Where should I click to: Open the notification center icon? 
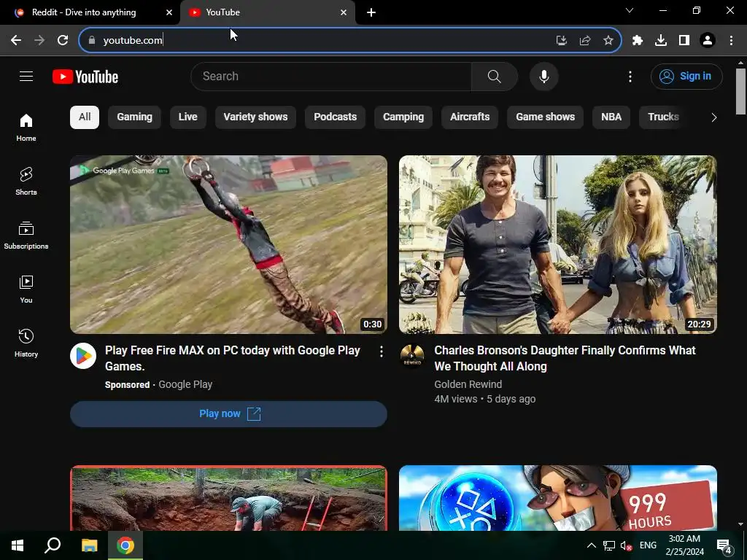[724, 546]
